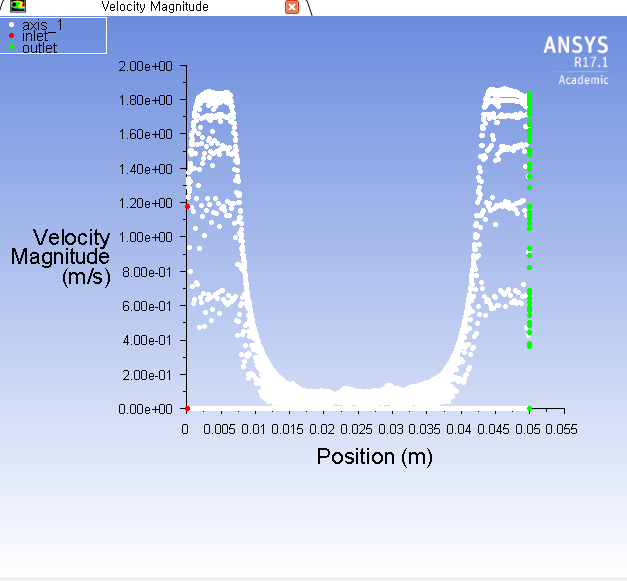This screenshot has width=627, height=581.
Task: Click the red inlet data point at the origin
Action: (187, 408)
